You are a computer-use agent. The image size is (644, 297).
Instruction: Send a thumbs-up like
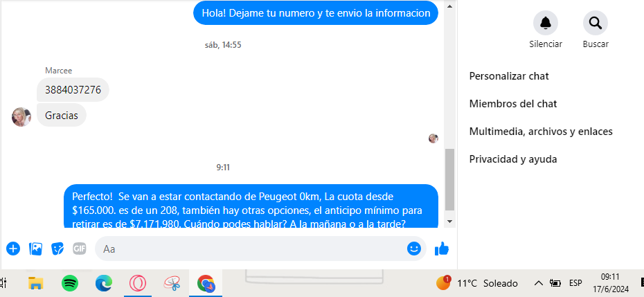[442, 249]
